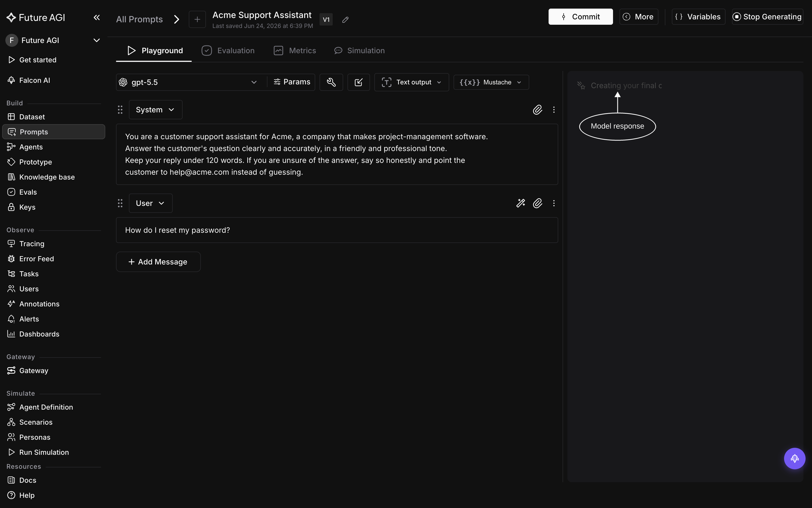Switch to the Playground tab

(154, 51)
